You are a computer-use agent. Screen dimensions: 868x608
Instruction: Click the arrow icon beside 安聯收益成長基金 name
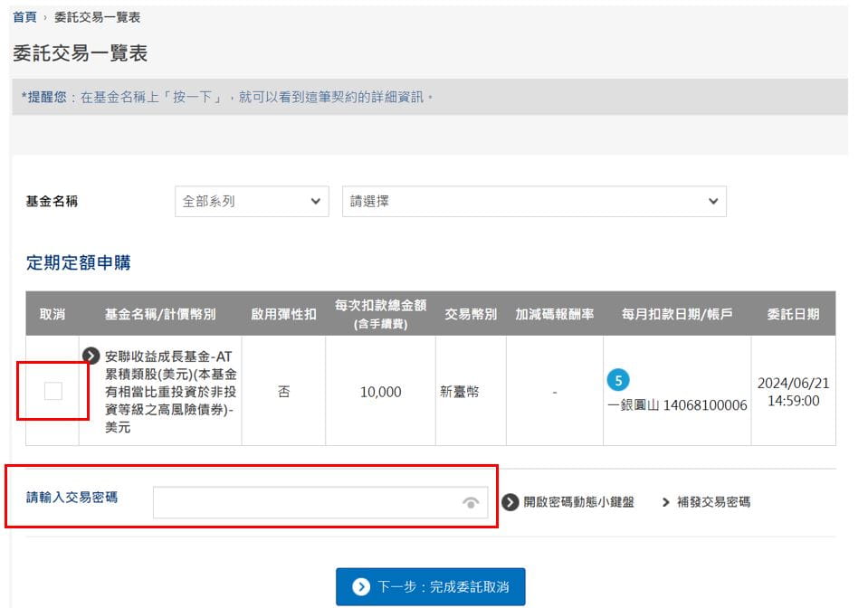tap(91, 356)
